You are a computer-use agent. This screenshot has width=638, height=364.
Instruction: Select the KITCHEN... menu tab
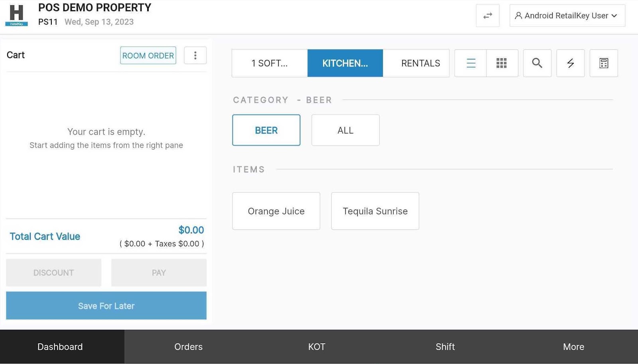(x=345, y=63)
